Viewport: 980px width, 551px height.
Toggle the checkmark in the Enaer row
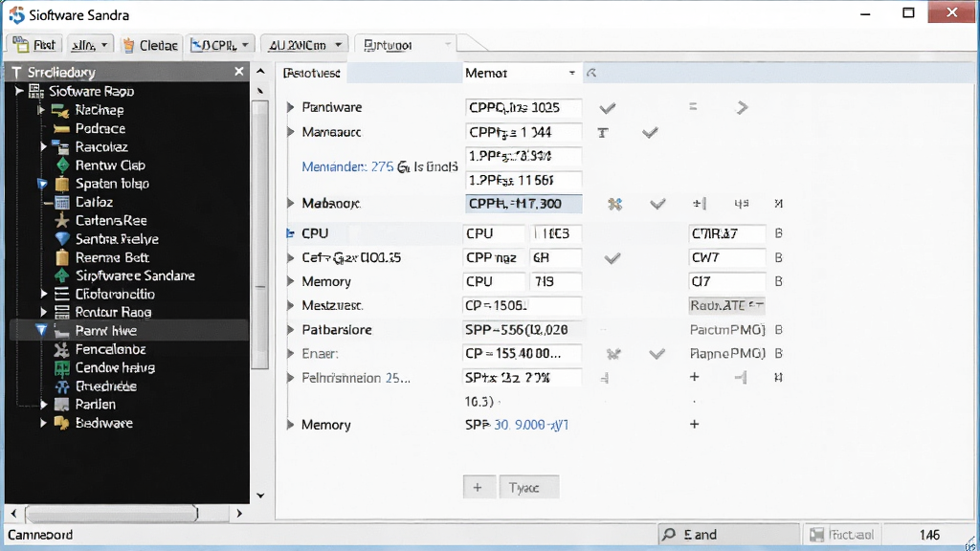click(657, 354)
